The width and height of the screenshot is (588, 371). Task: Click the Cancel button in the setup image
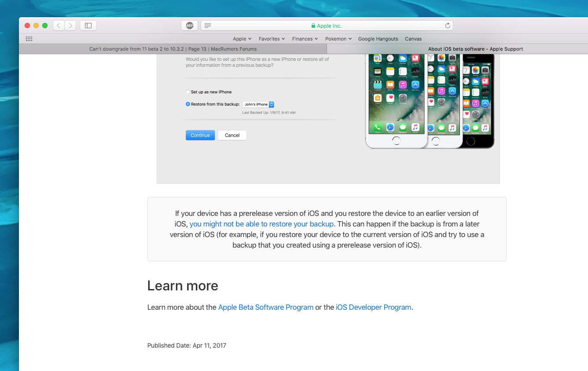pyautogui.click(x=232, y=135)
